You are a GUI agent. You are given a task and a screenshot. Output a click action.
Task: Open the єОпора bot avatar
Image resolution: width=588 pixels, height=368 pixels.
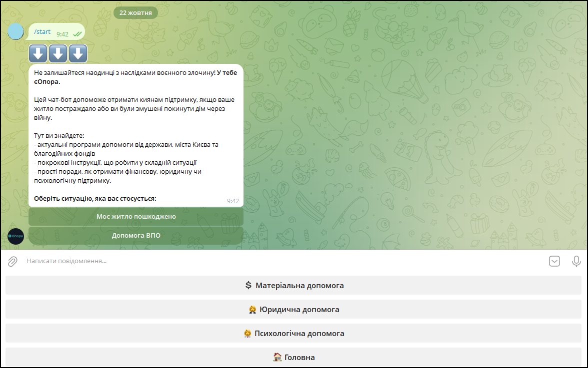pos(16,236)
